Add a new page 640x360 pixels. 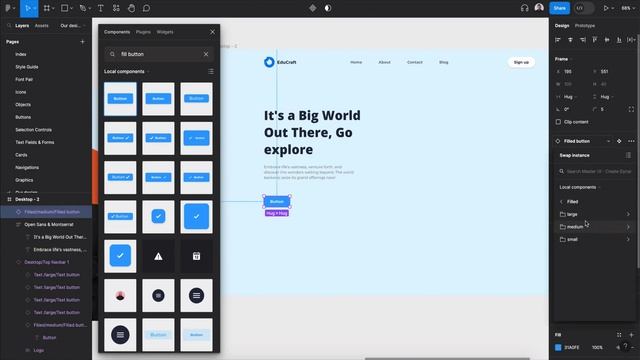coord(82,42)
